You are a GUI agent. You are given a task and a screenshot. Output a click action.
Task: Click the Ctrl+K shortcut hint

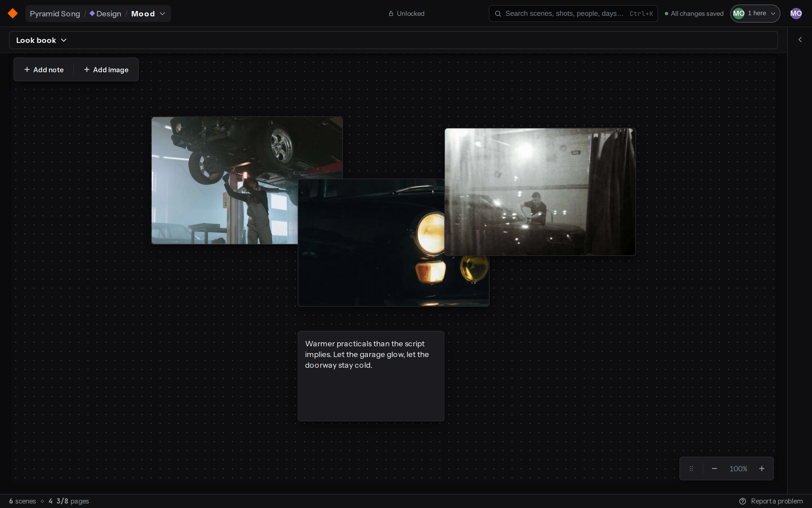click(x=641, y=14)
